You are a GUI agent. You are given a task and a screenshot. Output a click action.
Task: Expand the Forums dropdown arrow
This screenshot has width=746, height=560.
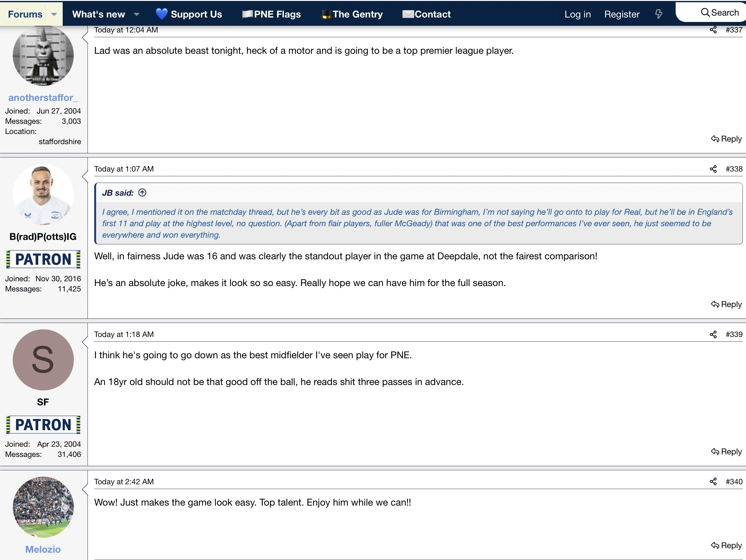[54, 15]
